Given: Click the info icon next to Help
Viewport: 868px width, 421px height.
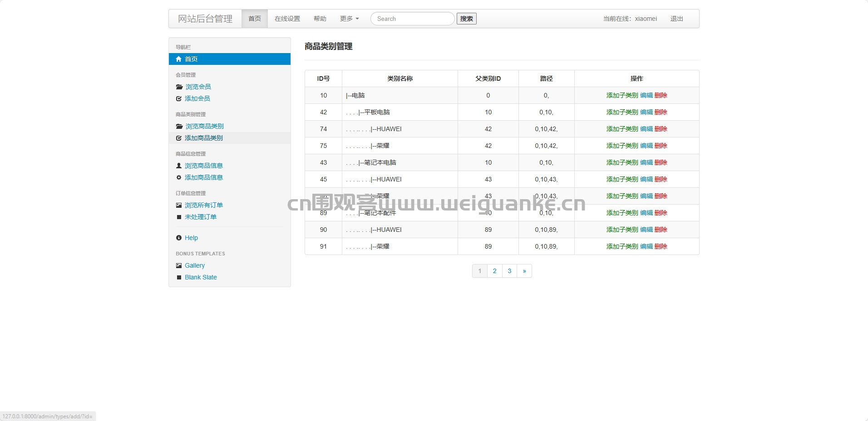Looking at the screenshot, I should point(179,238).
